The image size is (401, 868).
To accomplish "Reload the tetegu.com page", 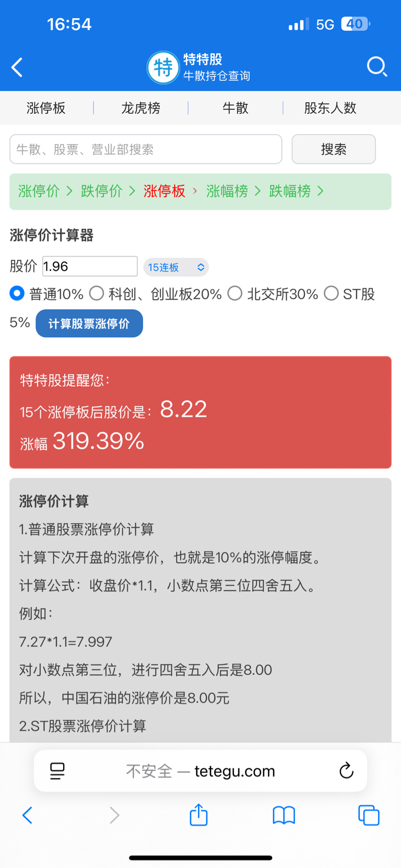I will tap(346, 770).
